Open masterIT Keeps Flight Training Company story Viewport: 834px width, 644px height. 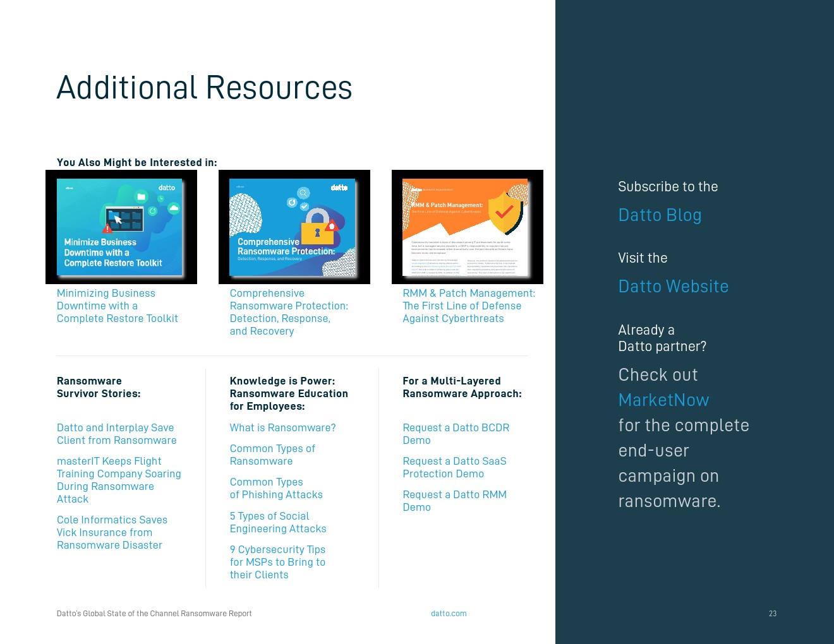(x=118, y=480)
